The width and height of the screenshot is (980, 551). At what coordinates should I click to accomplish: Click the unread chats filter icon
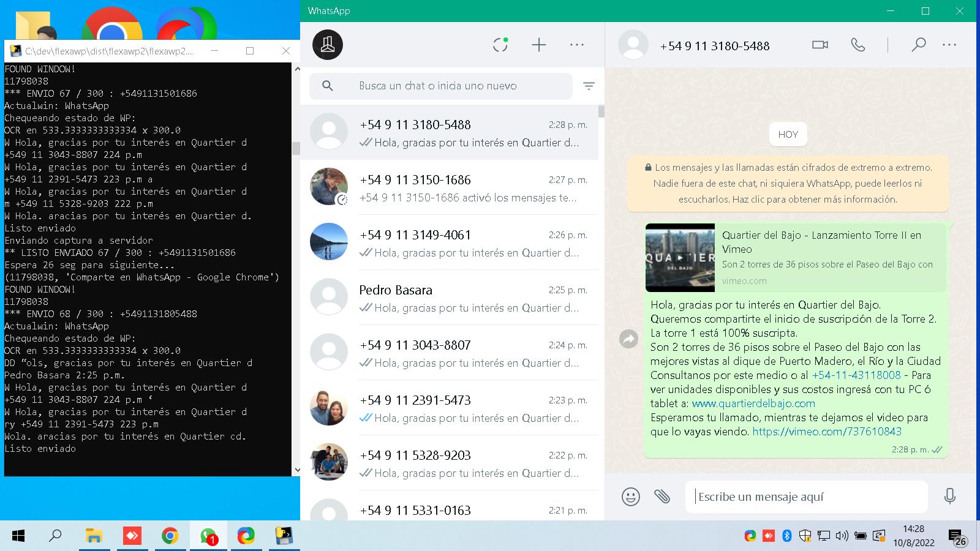(x=589, y=86)
